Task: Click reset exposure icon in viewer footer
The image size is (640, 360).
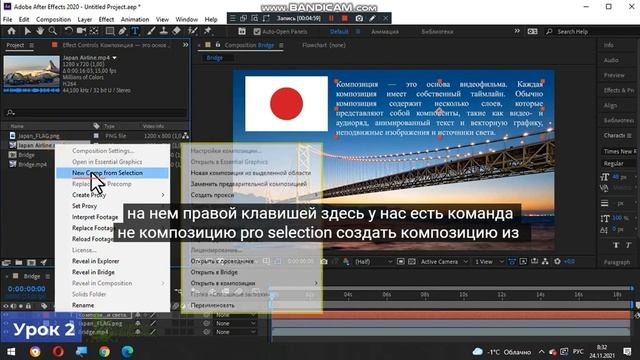Action: click(557, 261)
